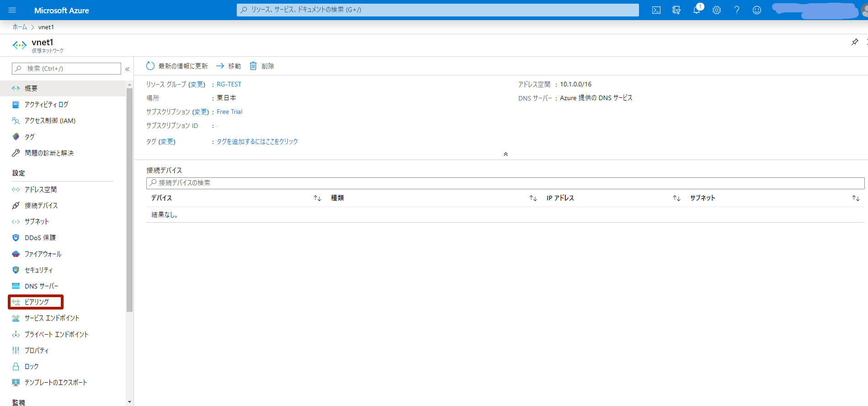Open the hamburger portal menu
The height and width of the screenshot is (406, 868).
point(12,10)
